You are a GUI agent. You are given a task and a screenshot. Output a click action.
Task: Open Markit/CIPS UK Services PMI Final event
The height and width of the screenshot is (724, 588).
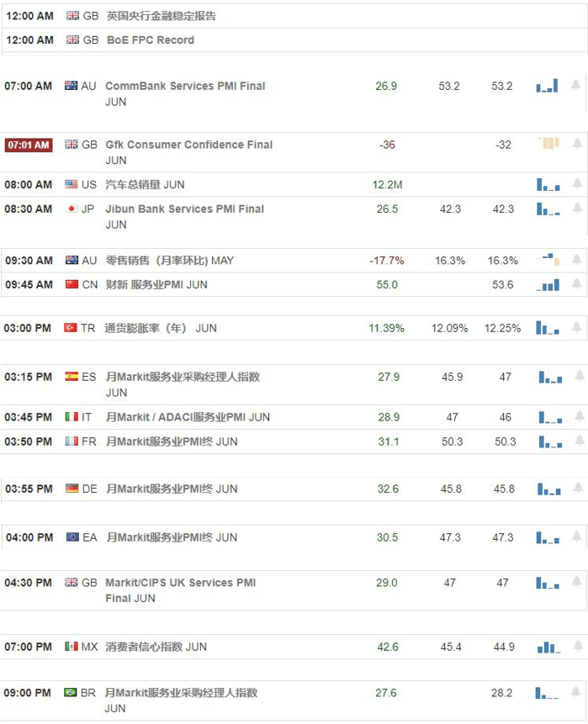coord(181,590)
